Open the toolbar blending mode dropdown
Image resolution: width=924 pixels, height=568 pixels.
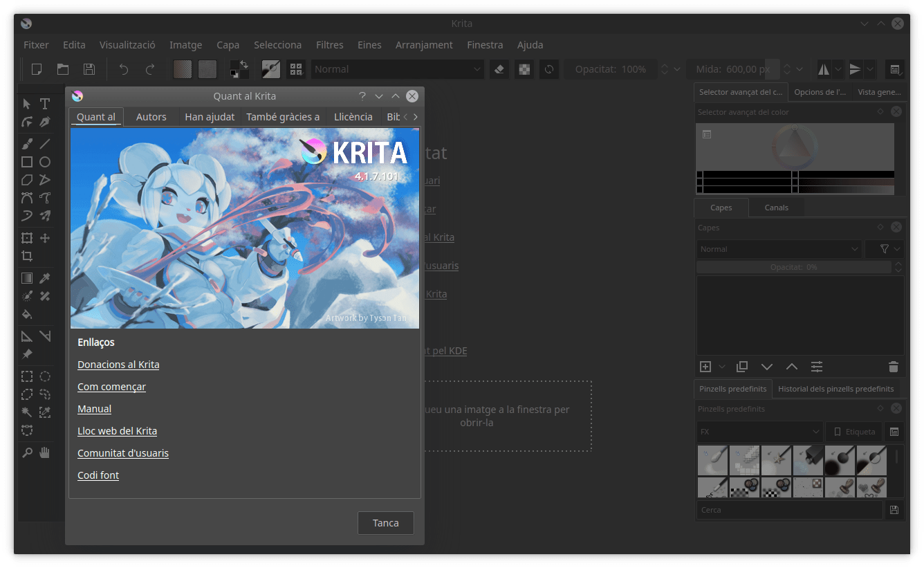click(x=398, y=69)
